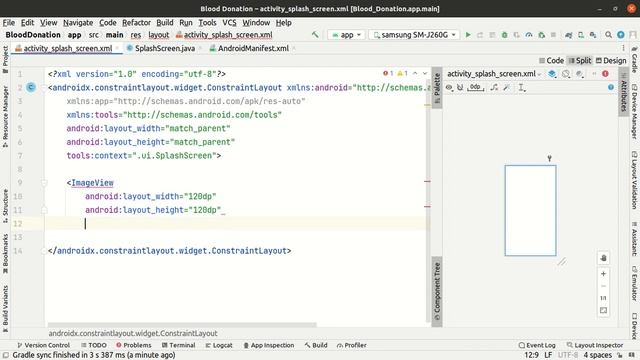
Task: Open the app run configuration dropdown
Action: [x=346, y=35]
